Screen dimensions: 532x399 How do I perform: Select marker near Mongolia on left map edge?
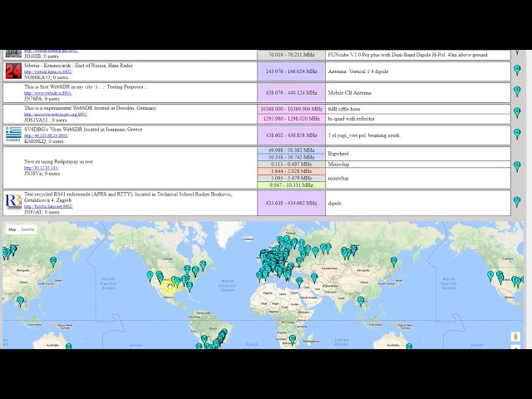coord(53,262)
